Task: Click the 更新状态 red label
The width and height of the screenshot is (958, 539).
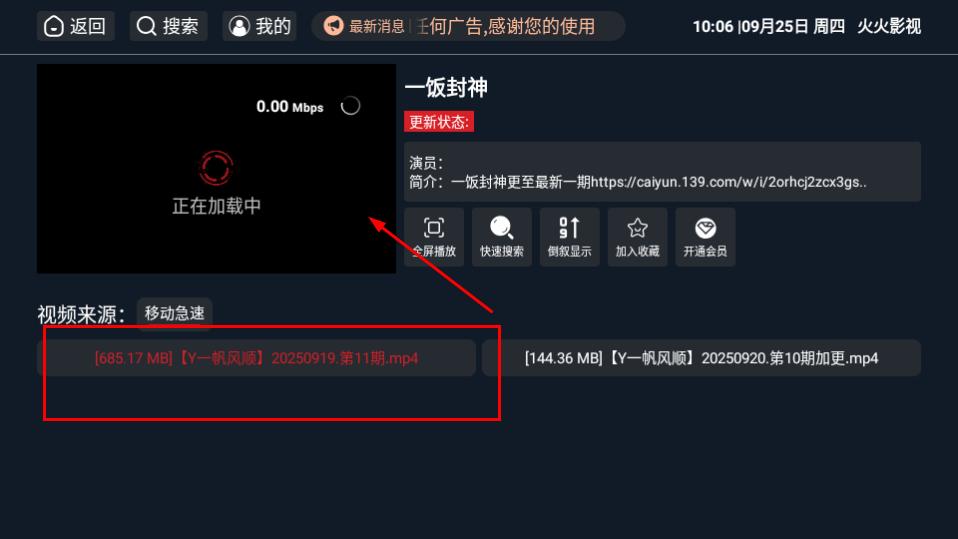Action: click(439, 122)
